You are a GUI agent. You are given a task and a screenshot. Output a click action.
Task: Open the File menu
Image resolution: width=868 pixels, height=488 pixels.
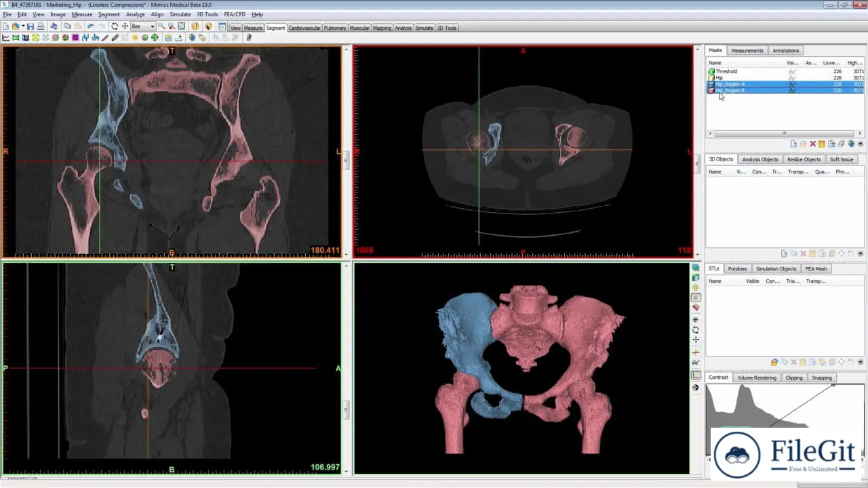point(7,14)
